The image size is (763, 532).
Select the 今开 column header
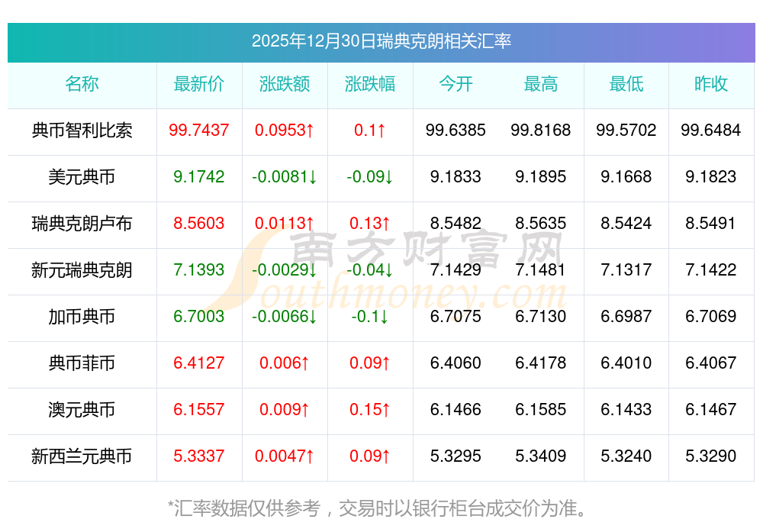pos(456,84)
